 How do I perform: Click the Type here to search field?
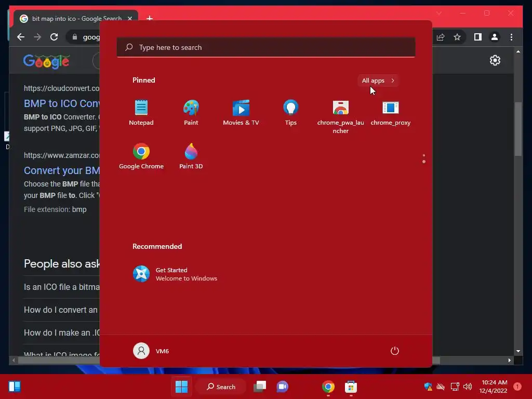pyautogui.click(x=266, y=47)
